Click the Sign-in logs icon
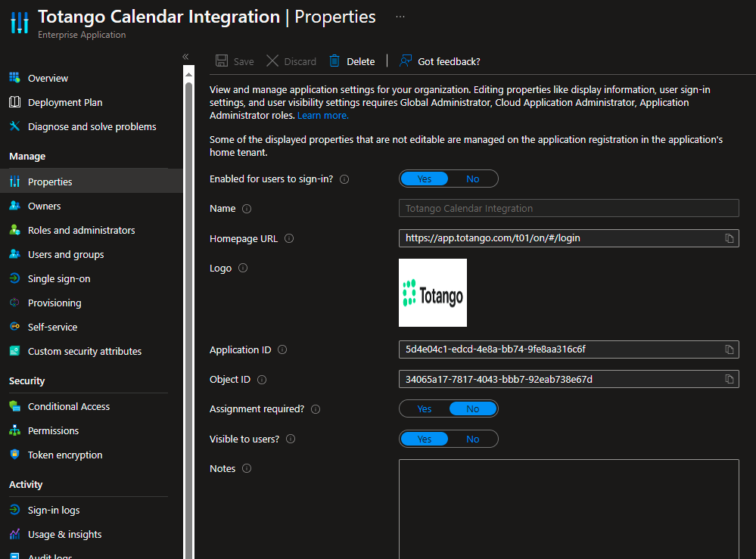The width and height of the screenshot is (756, 559). (14, 509)
